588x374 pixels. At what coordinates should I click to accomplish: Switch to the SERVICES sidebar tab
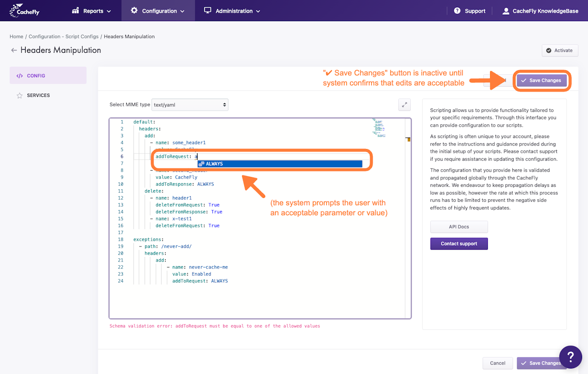point(48,95)
